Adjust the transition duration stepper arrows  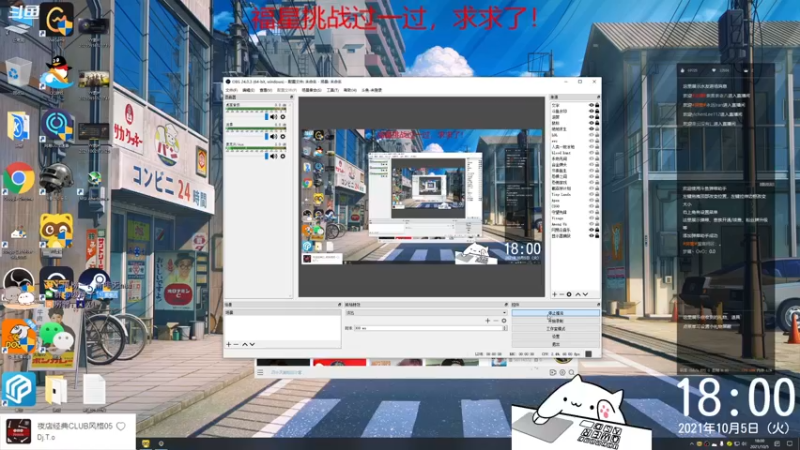point(505,328)
